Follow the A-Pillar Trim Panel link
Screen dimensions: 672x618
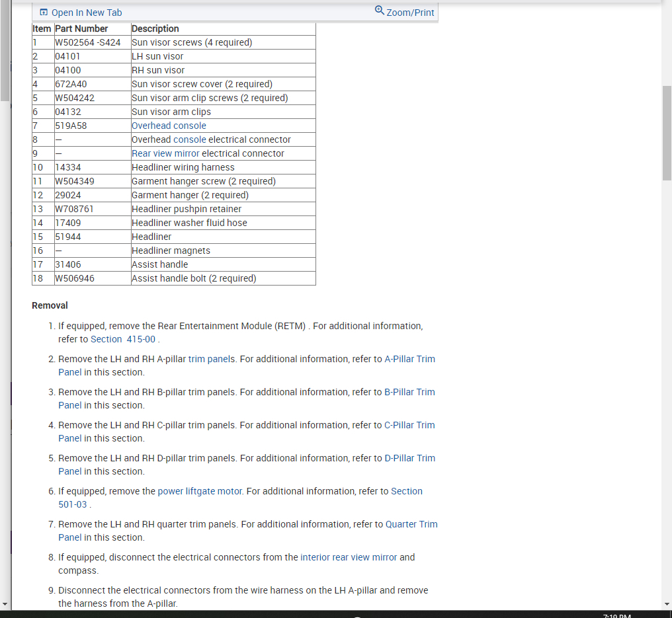click(409, 359)
